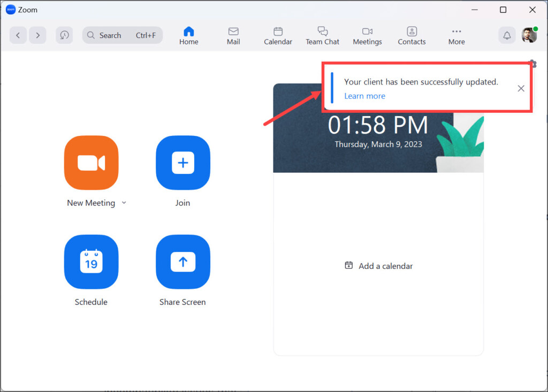
Task: Open the Contacts tab
Action: [412, 35]
